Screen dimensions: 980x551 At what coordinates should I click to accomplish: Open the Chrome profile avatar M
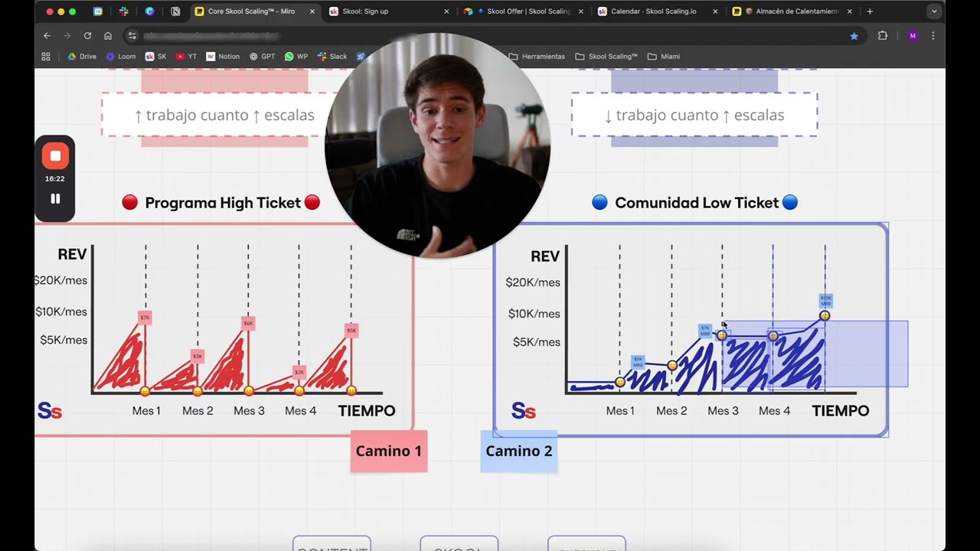(x=913, y=36)
